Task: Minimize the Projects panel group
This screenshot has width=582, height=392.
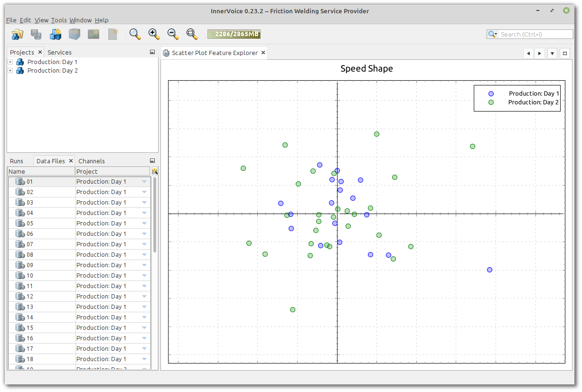Action: pos(152,52)
